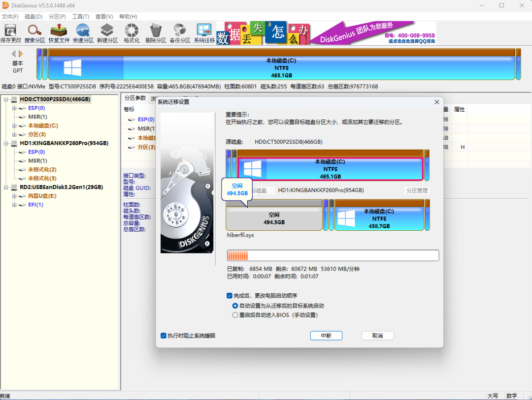Click the Save Changes (保存更改) toolbar icon
The image size is (532, 400).
(10, 33)
